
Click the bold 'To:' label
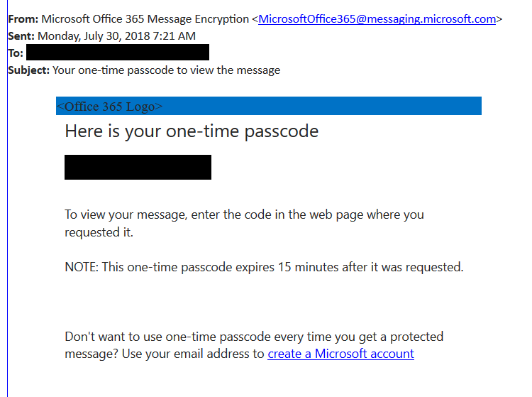(16, 53)
